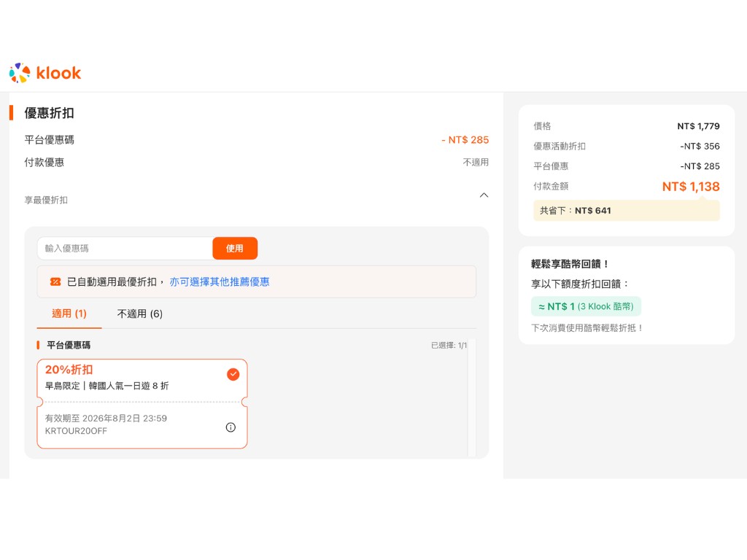Click the coupon list vertical scrollbar
Viewport: 747px width, 560px height.
click(472, 397)
